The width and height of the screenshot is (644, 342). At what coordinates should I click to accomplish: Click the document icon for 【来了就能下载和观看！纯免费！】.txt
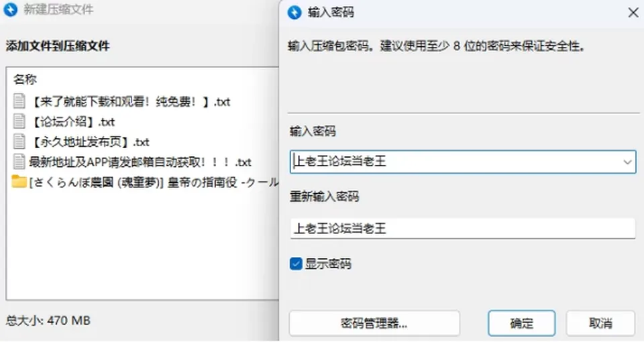(x=19, y=101)
